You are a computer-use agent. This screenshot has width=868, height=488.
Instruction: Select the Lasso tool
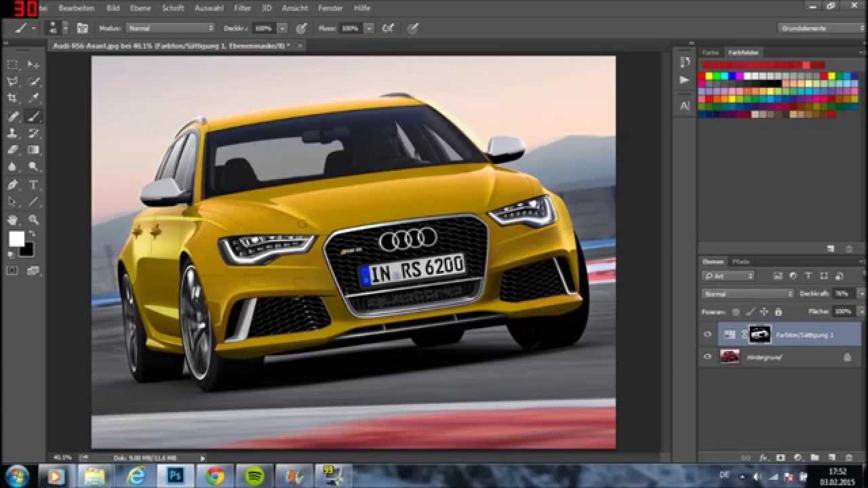[12, 81]
